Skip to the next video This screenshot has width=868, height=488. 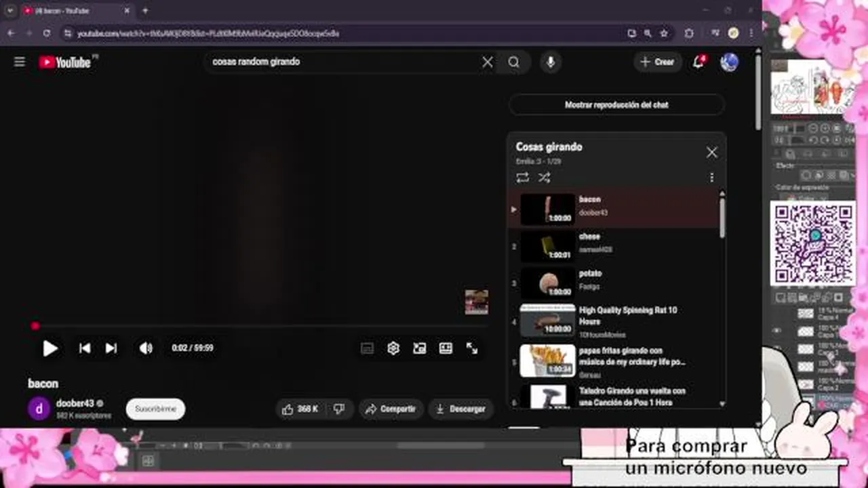[111, 348]
